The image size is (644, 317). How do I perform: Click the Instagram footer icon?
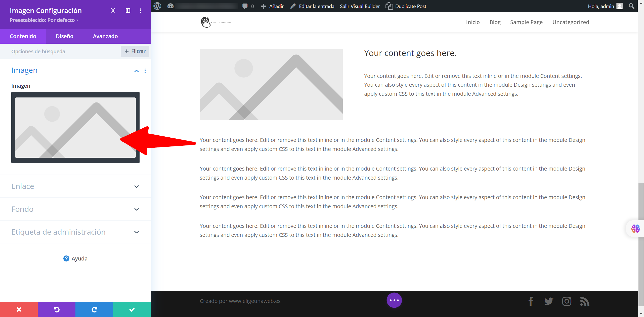(x=567, y=301)
